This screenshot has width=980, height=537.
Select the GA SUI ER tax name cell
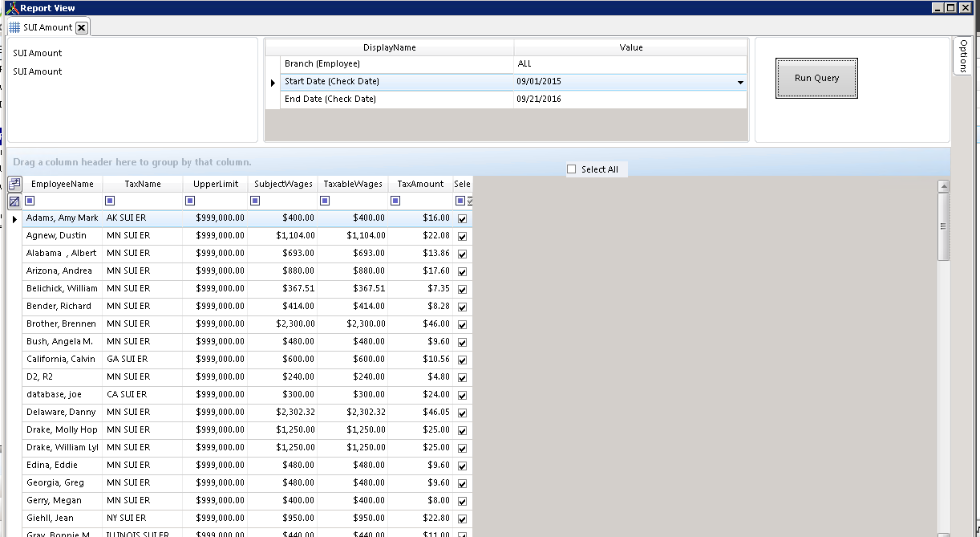(x=143, y=360)
